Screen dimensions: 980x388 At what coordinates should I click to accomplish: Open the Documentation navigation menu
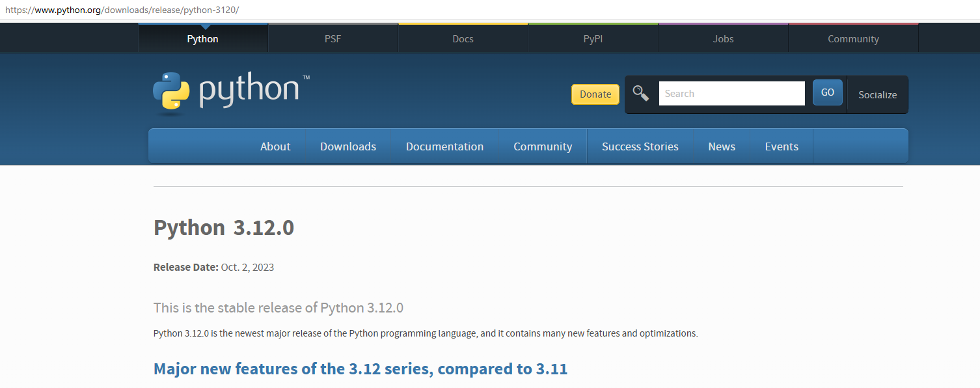coord(444,146)
